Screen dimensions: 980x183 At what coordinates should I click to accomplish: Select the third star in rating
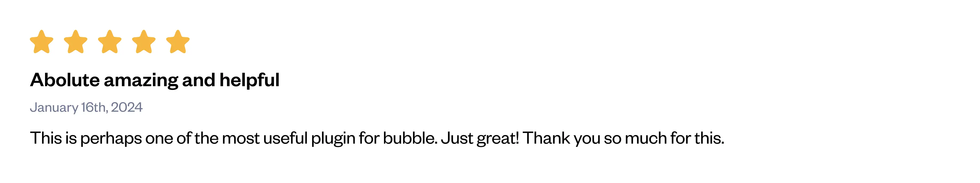tap(109, 42)
